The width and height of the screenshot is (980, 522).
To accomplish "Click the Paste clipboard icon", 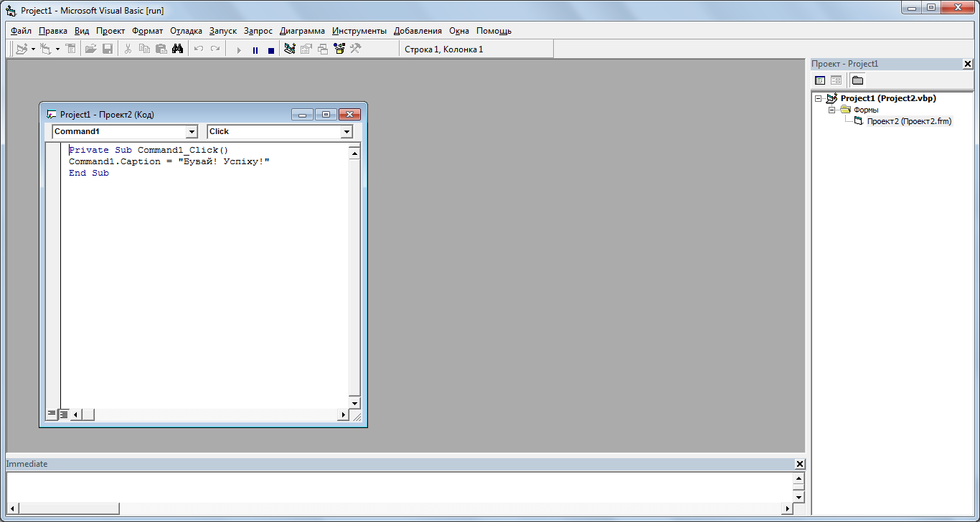I will tap(161, 49).
